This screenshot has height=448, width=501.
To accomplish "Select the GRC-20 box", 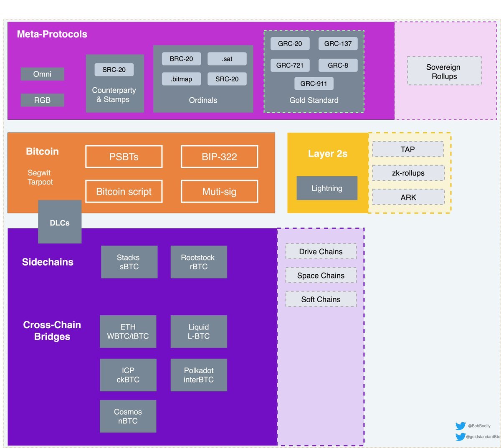I will click(290, 43).
